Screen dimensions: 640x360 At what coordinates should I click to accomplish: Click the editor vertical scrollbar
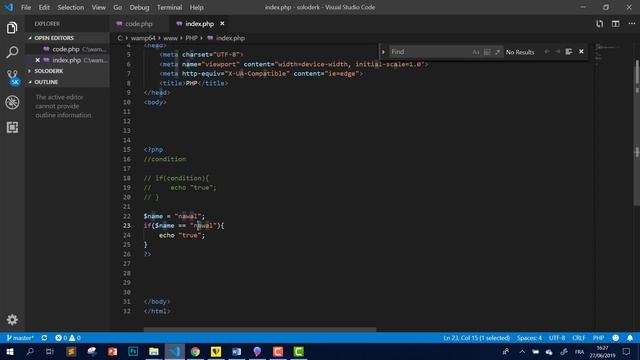click(637, 133)
